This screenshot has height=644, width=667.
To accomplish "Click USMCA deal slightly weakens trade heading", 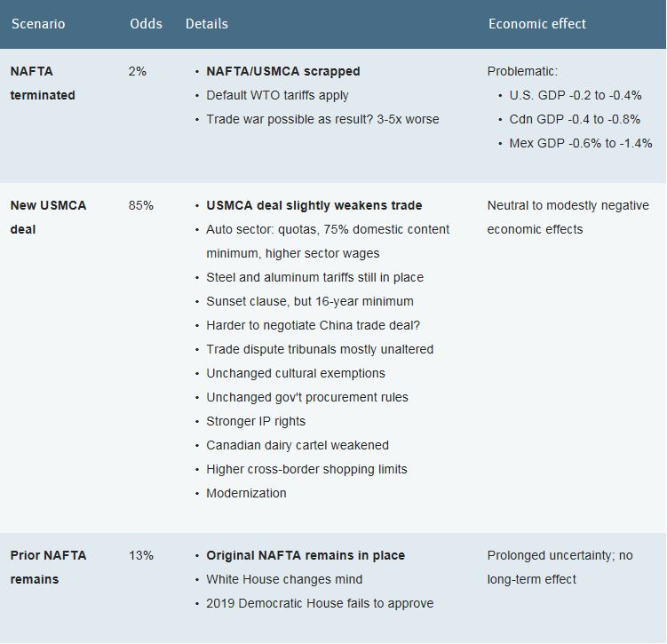I will (314, 205).
